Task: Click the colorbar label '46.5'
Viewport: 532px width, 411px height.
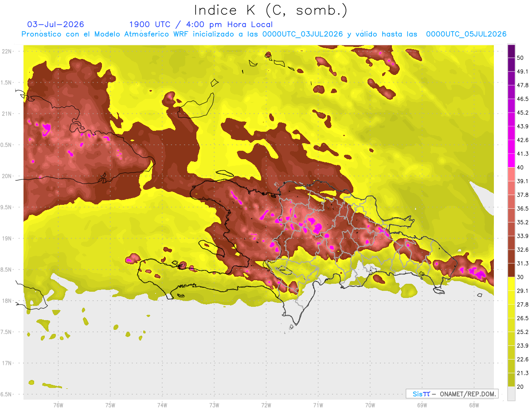Action: point(523,99)
